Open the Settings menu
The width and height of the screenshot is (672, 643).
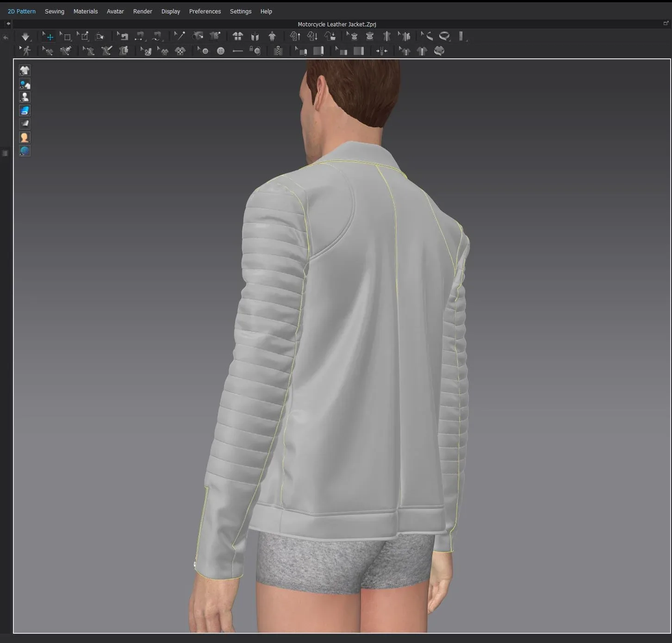pos(241,11)
